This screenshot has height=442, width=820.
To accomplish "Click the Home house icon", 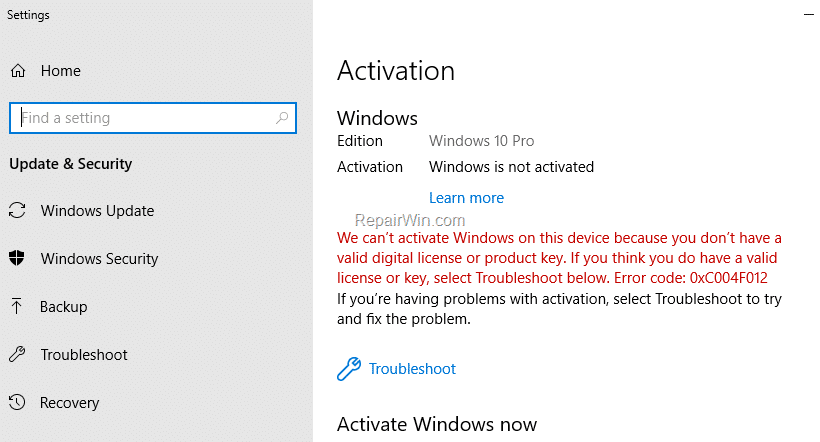I will (18, 71).
